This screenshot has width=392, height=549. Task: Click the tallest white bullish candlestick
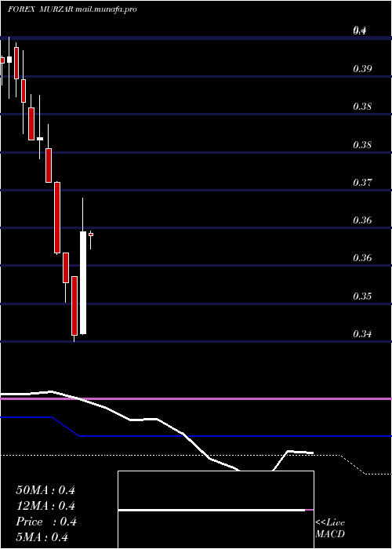point(83,282)
